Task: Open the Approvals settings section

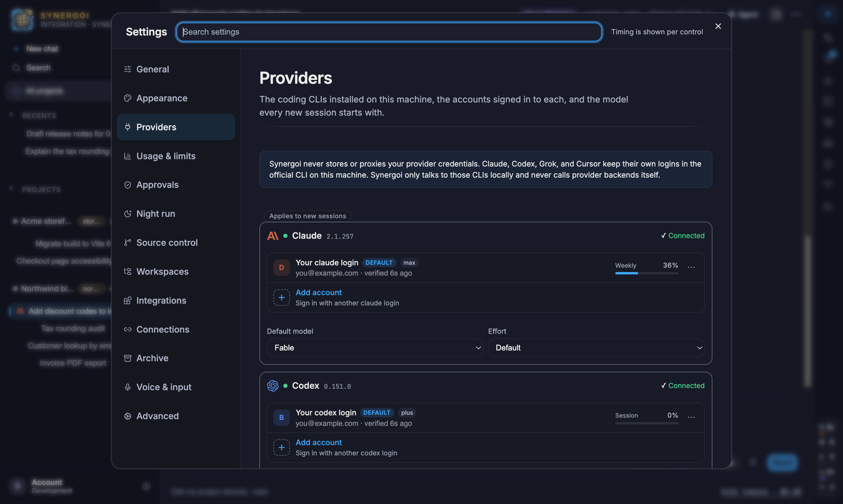Action: [x=176, y=185]
